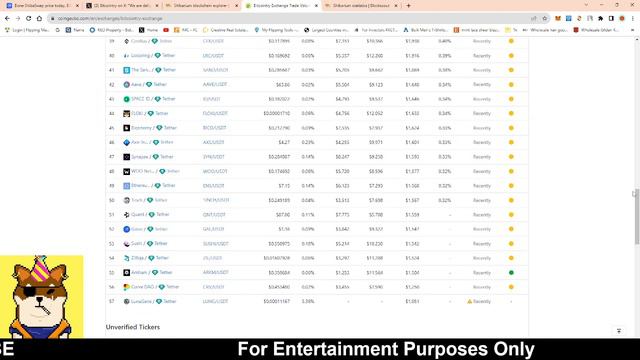
Task: Click The Sandbox coin logo in row 41
Action: [127, 70]
